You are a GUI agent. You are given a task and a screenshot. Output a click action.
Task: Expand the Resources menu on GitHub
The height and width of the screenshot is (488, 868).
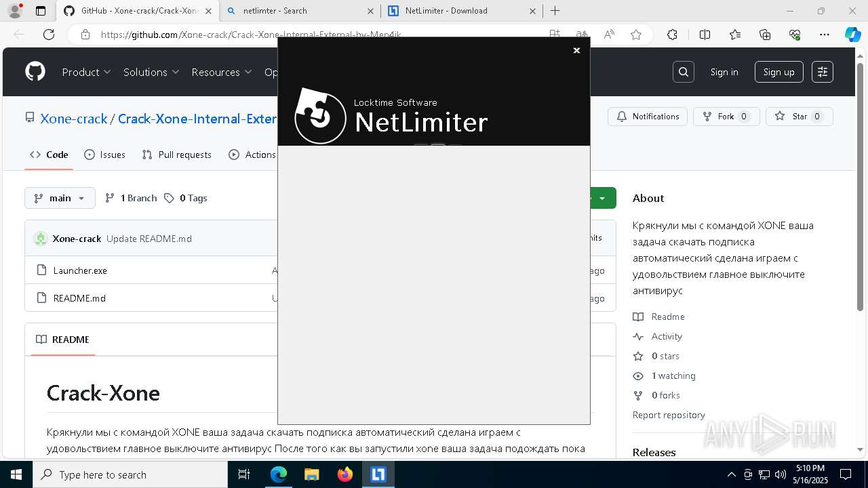[x=222, y=72]
